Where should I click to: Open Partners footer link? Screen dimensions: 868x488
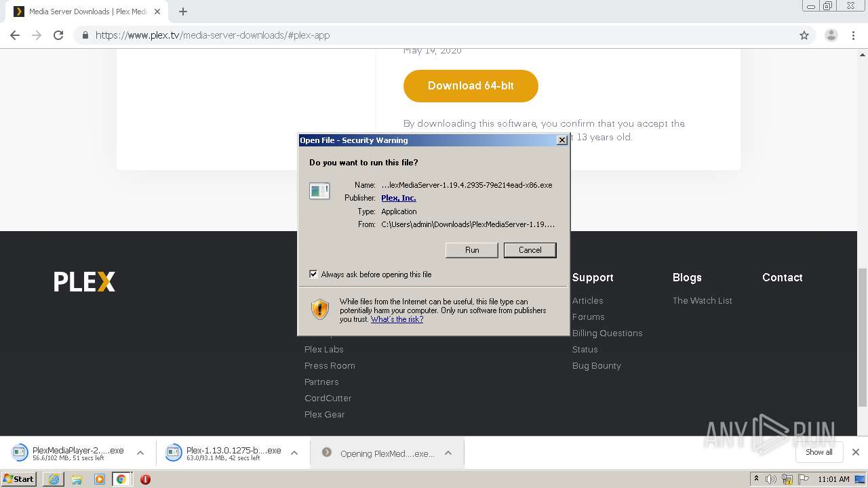[321, 382]
